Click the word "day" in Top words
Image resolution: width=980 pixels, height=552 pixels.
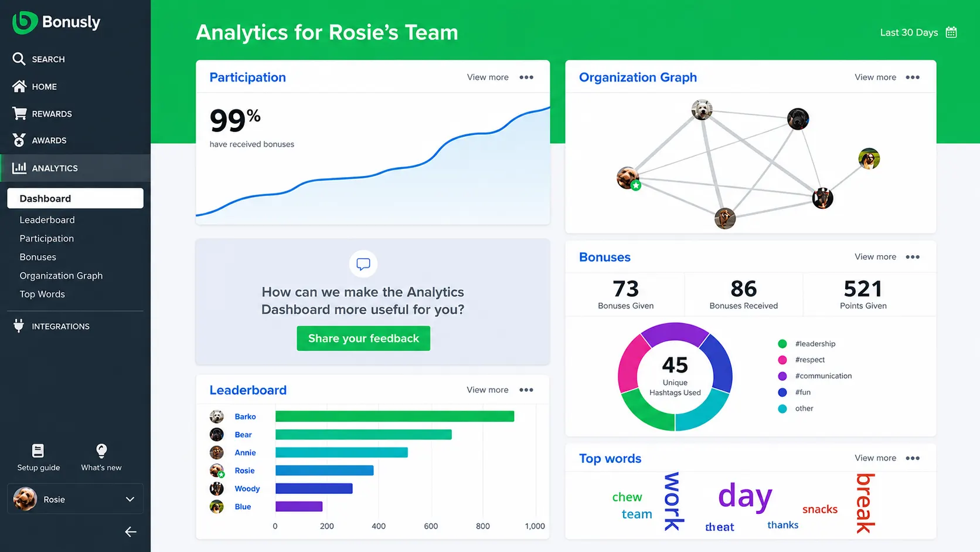(745, 496)
